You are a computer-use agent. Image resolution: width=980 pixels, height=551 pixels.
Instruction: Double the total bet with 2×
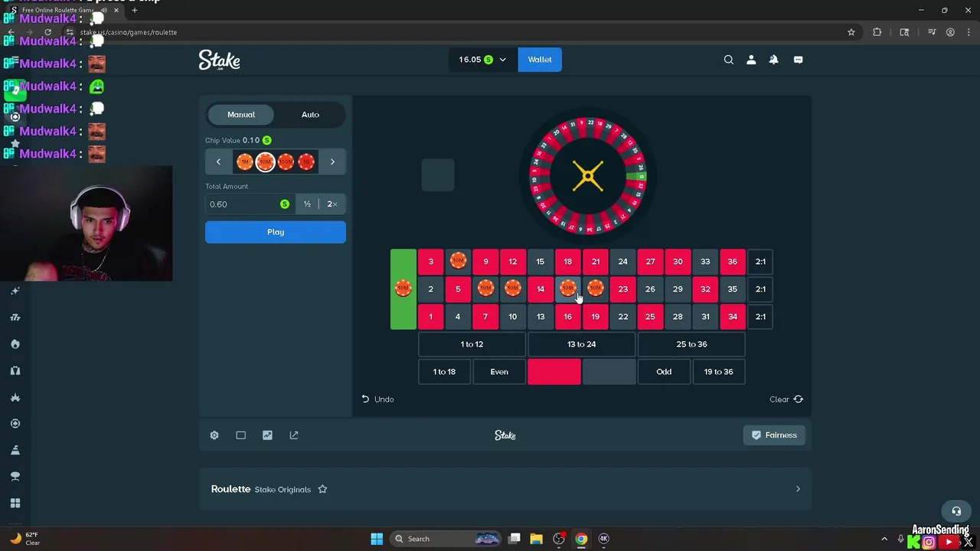click(332, 204)
